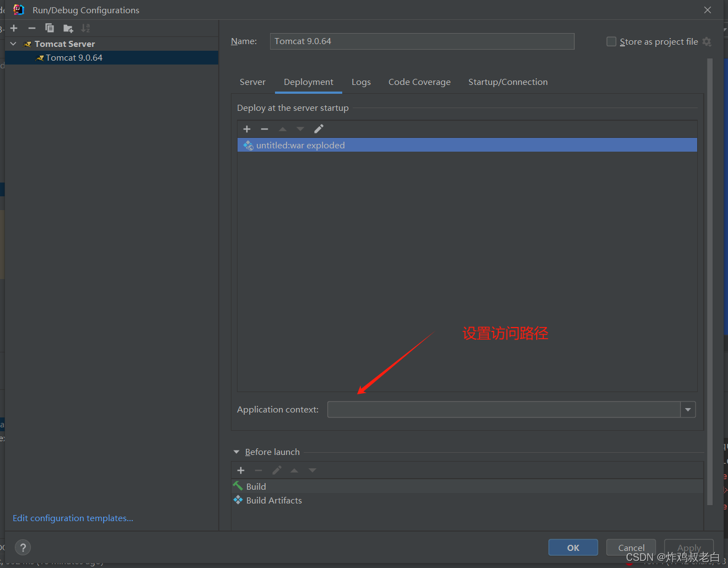Open the Code Coverage tab
The image size is (728, 568).
(x=419, y=82)
